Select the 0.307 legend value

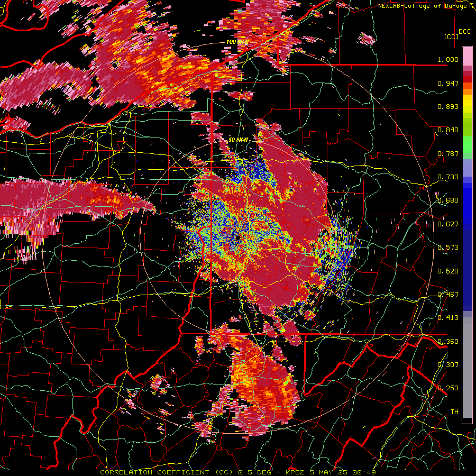pos(448,364)
